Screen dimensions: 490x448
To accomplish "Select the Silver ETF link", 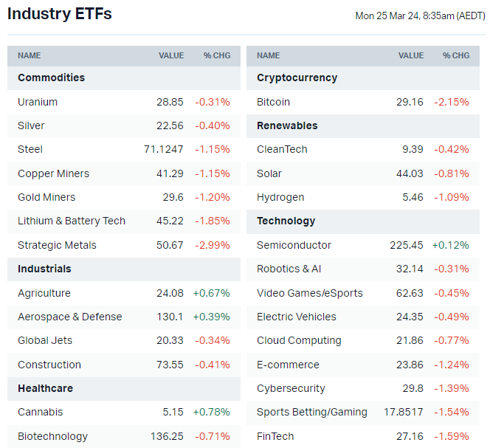I will click(x=31, y=125).
